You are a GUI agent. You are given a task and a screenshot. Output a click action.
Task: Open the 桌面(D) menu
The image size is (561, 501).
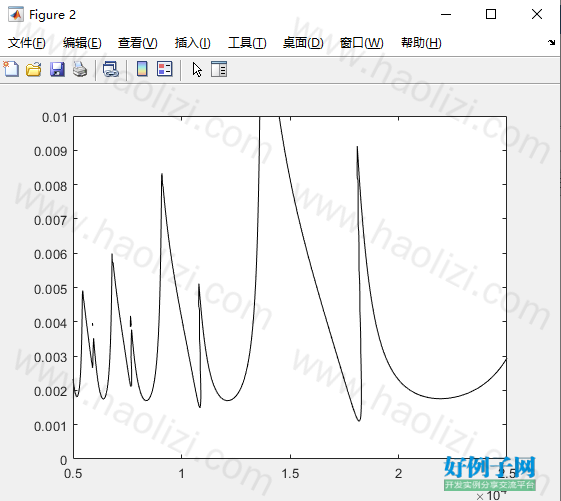tap(303, 43)
